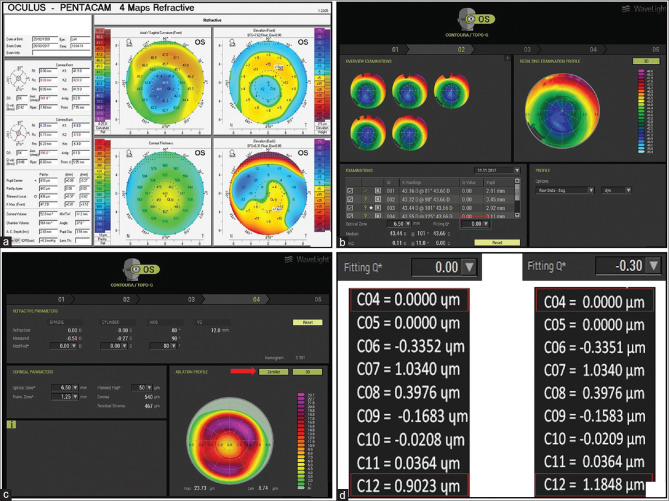The width and height of the screenshot is (669, 501).
Task: Click examinations table scroll-down arrow
Action: tap(518, 216)
